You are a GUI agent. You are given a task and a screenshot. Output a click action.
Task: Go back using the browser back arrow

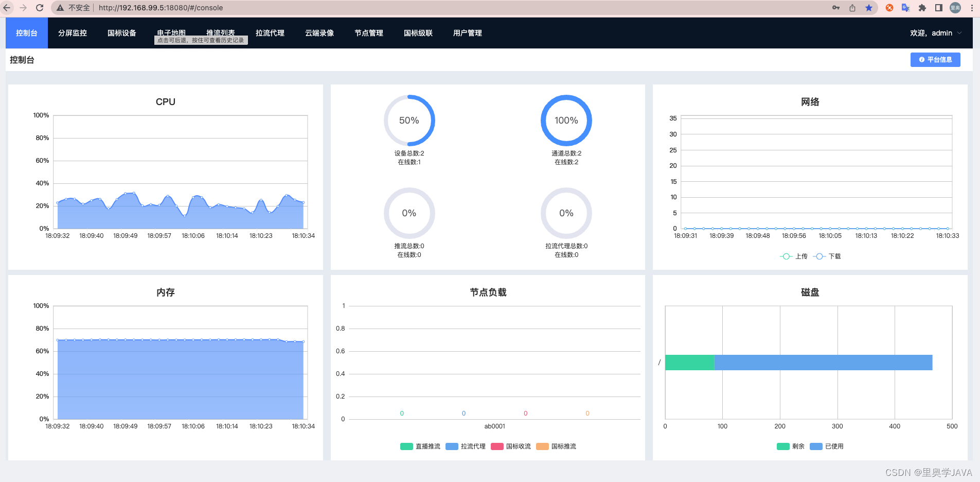(7, 8)
